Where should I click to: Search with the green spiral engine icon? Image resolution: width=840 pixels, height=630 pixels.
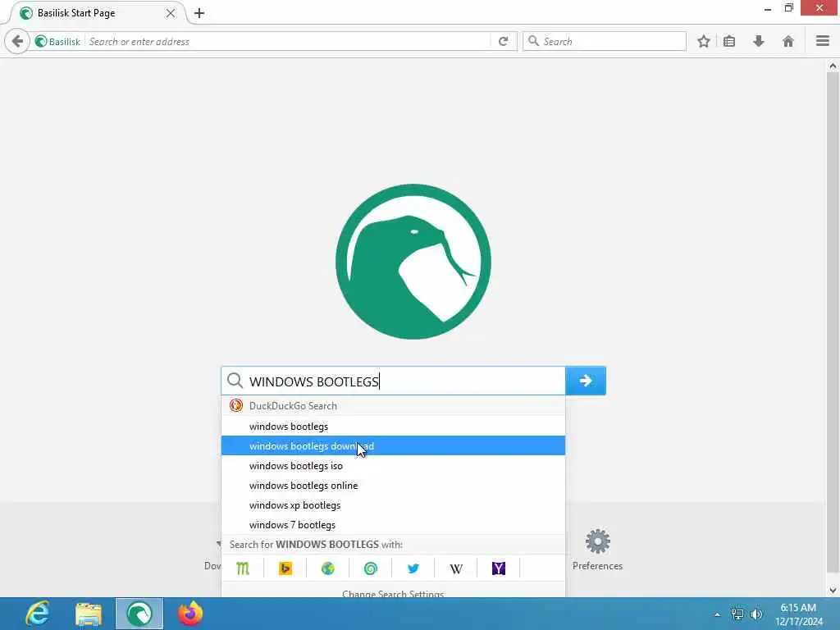pos(371,568)
